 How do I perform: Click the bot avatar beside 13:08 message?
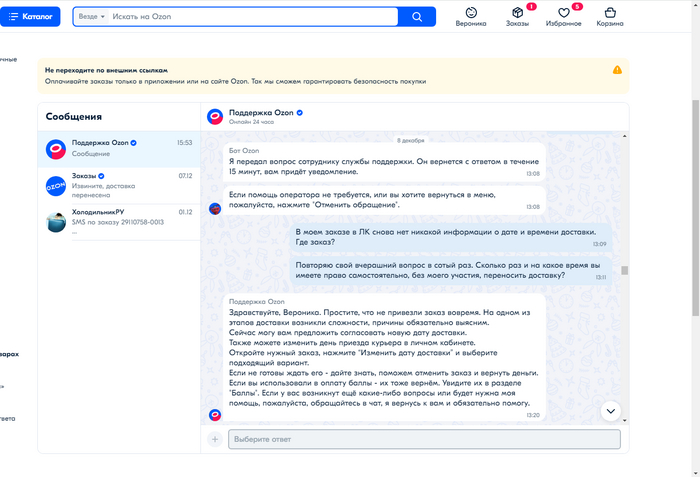(215, 208)
